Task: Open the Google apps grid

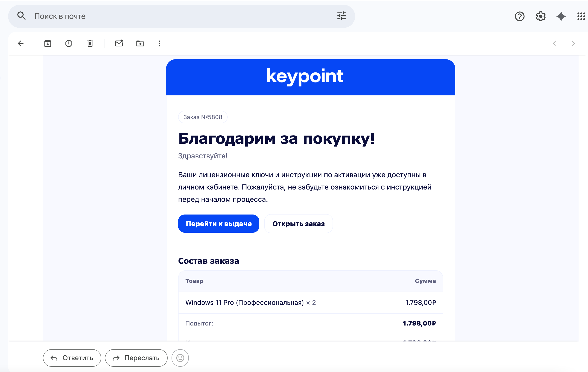Action: [581, 16]
